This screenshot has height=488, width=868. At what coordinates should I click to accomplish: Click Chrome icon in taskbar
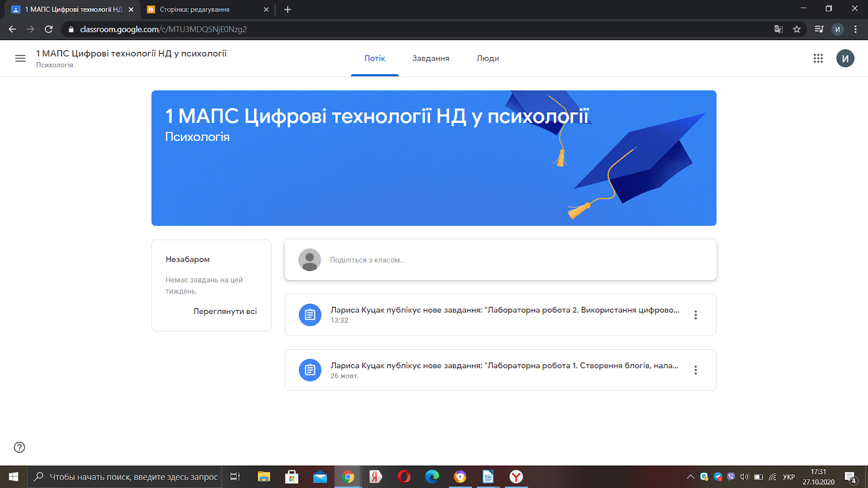pyautogui.click(x=348, y=477)
